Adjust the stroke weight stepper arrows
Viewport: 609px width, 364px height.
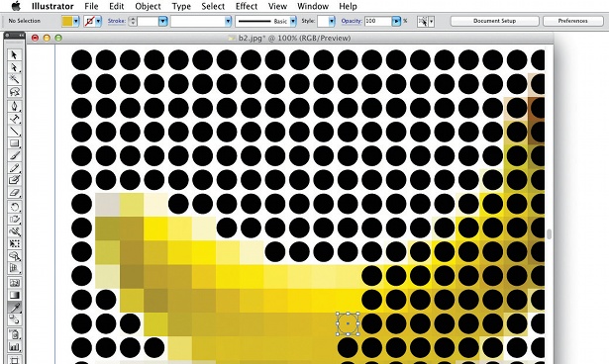point(133,21)
